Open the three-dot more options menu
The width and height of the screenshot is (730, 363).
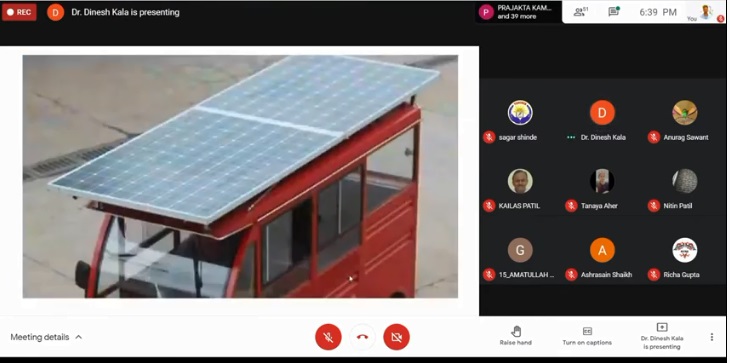pos(712,337)
